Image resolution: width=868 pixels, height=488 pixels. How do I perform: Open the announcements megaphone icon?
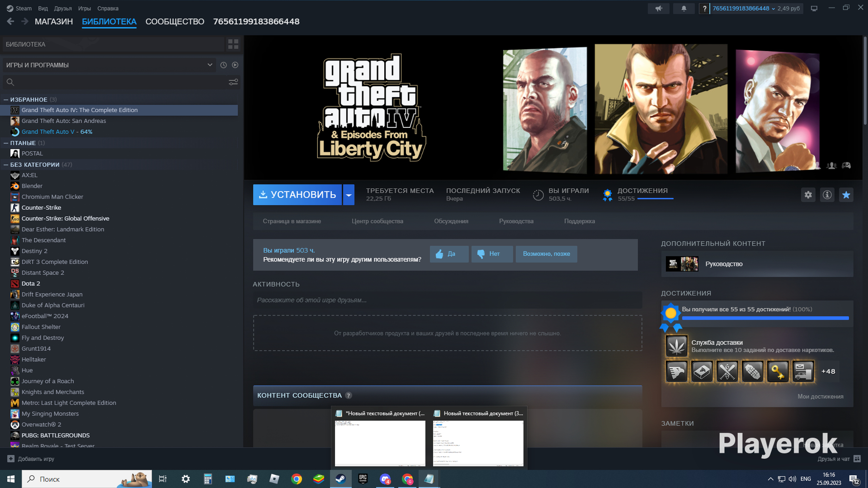[x=659, y=8]
